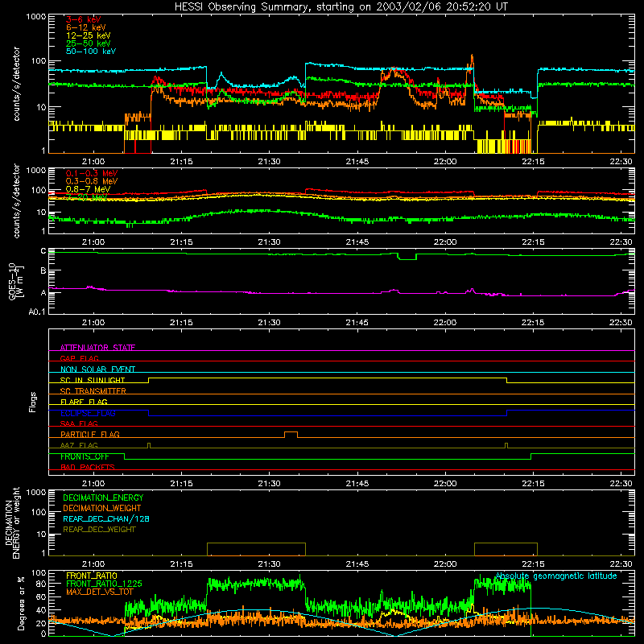Select the REAR_DEC_WEIGHT legend label
This screenshot has width=644, height=644.
pos(99,530)
